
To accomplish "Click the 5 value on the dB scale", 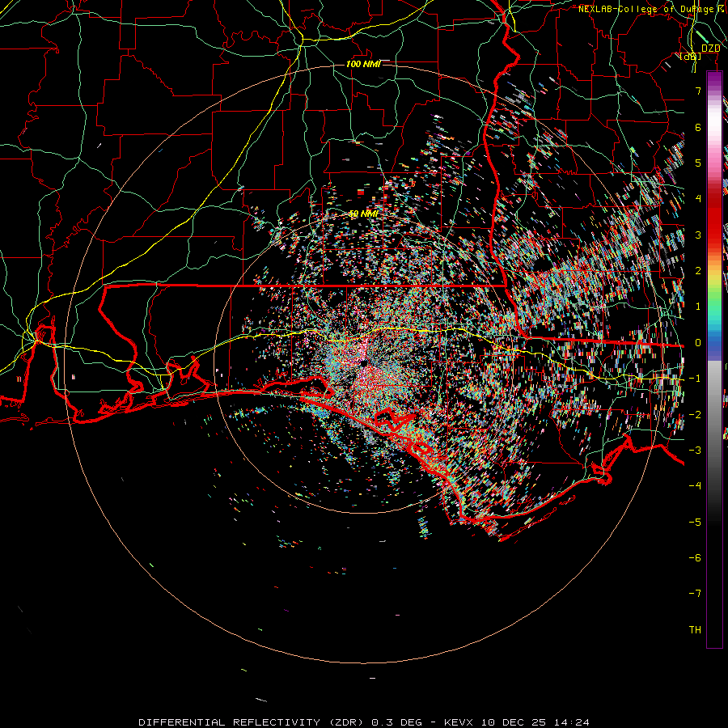I will point(698,163).
